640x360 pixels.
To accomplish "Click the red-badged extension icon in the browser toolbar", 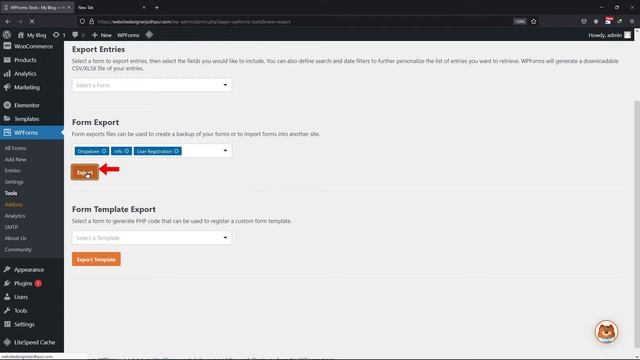I will point(608,21).
